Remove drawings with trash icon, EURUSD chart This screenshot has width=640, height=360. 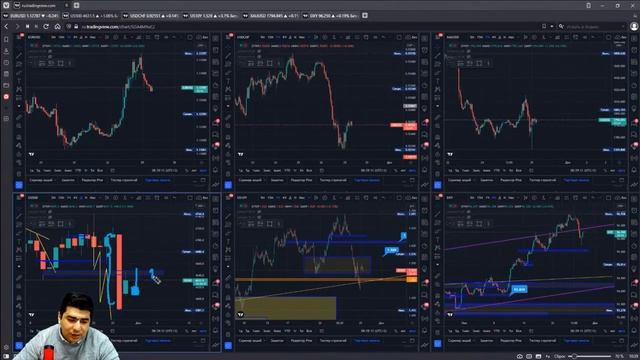19,174
